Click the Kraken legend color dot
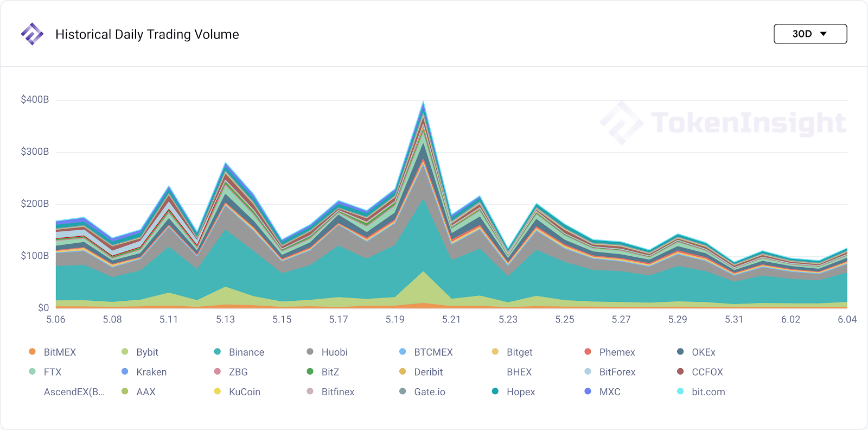This screenshot has height=430, width=868. point(125,371)
